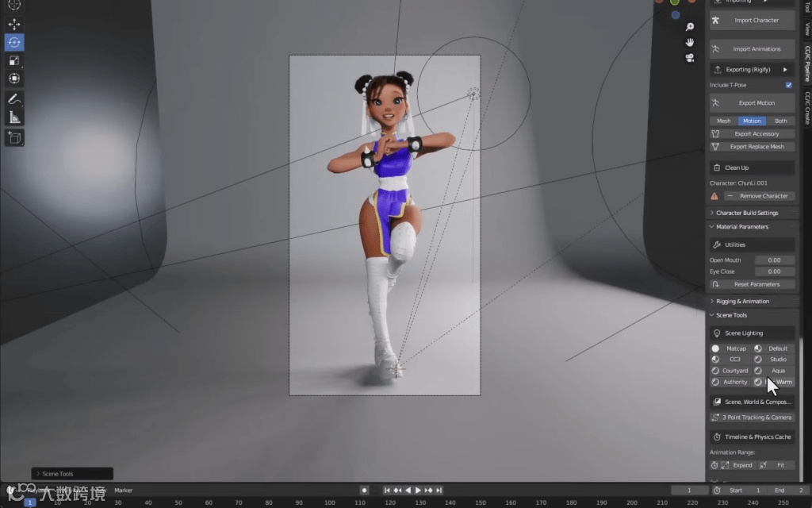
Task: Jump to the timeline end frame
Action: click(x=439, y=491)
